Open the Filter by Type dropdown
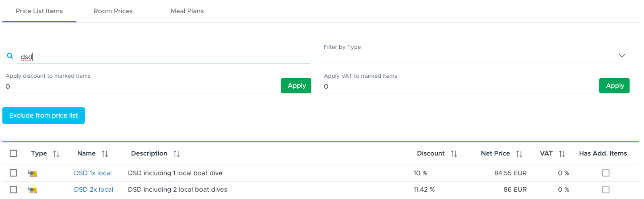Viewport: 644px width, 199px height. coord(475,56)
